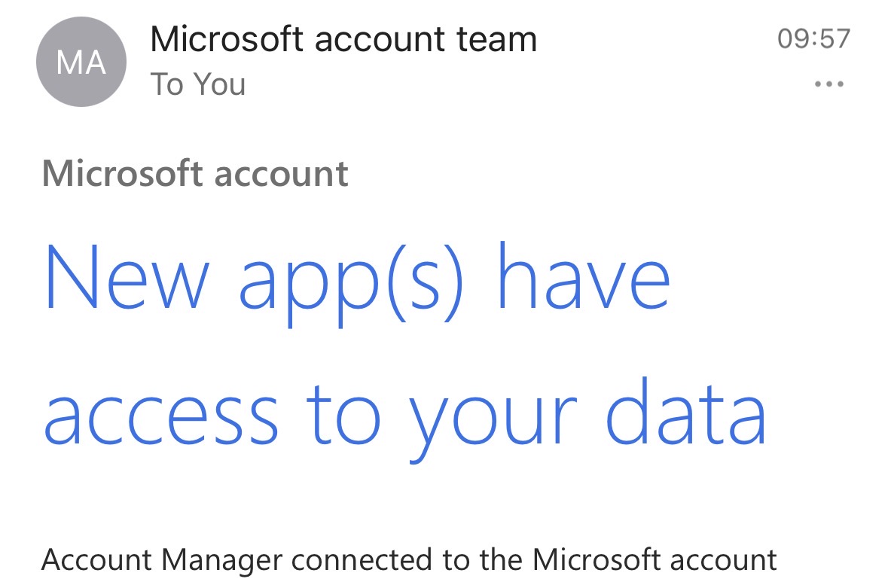Click the word "You" in recipient line
888x588 pixels.
(x=219, y=84)
